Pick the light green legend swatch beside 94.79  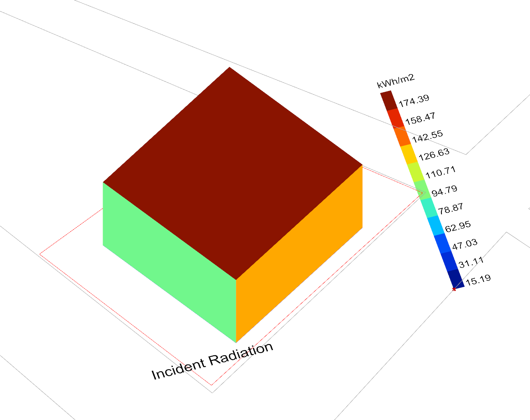423,190
